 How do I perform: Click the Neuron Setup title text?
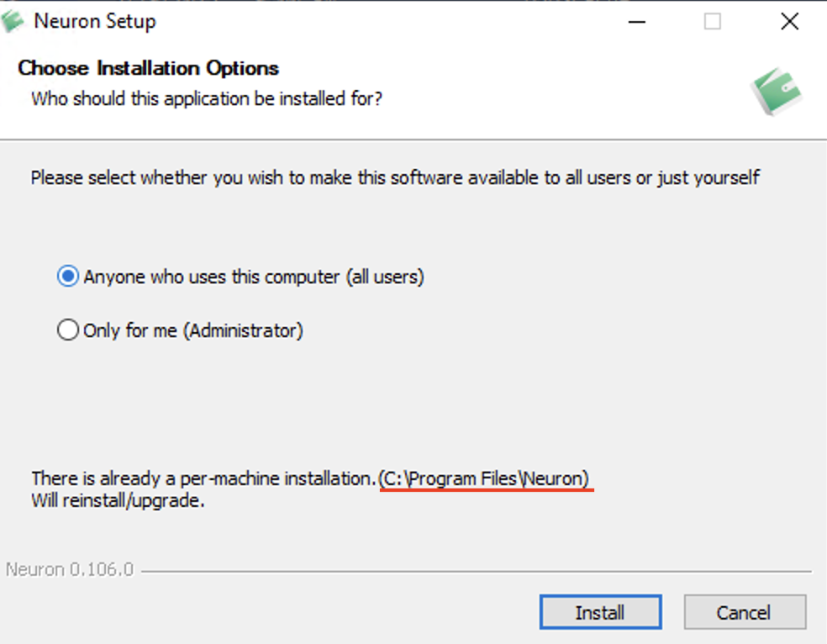pos(94,21)
